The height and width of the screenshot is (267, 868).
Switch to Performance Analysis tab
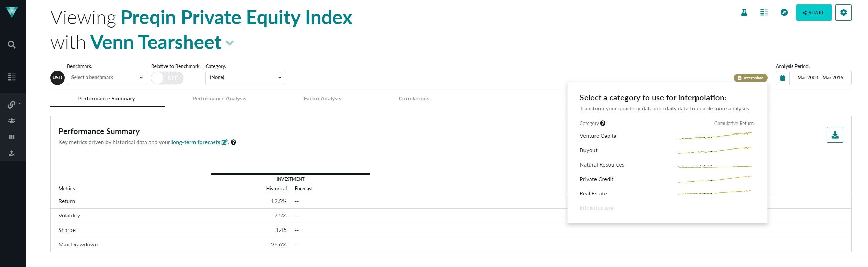point(219,99)
